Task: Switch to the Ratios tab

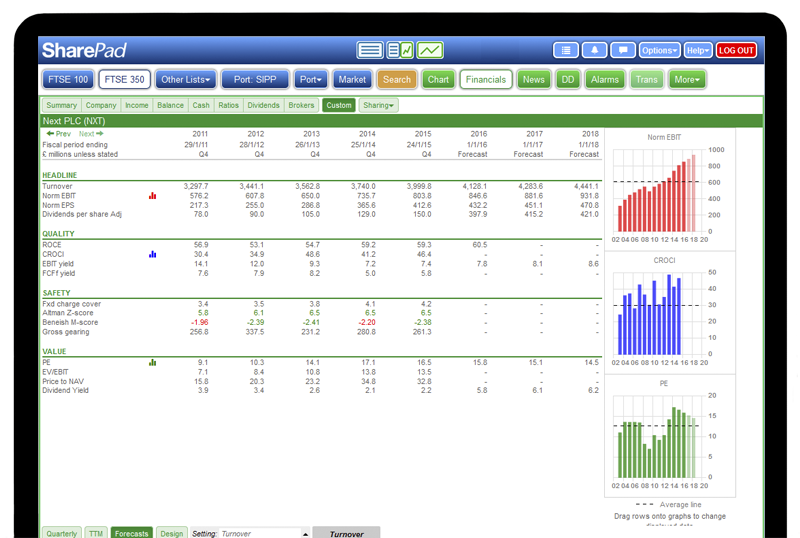Action: [x=228, y=105]
